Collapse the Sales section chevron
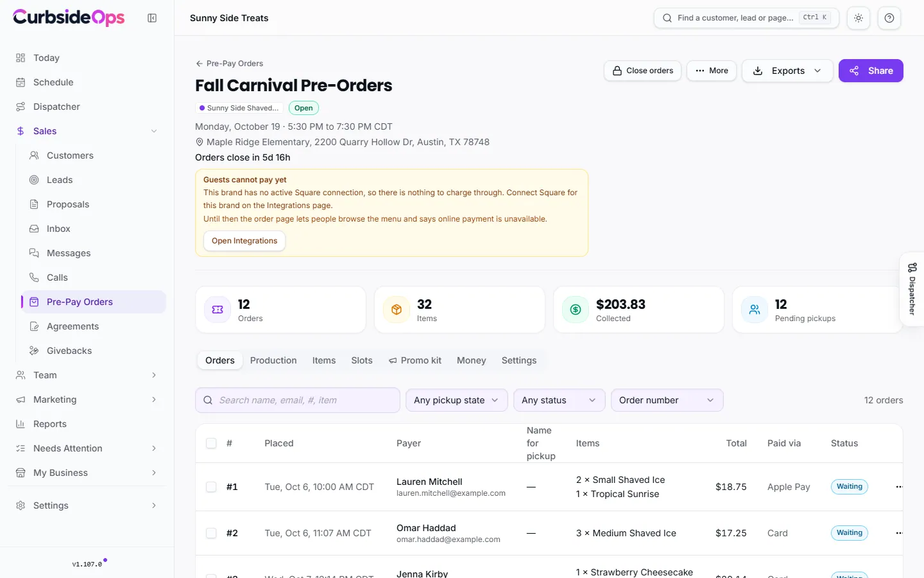This screenshot has height=578, width=924. click(154, 131)
